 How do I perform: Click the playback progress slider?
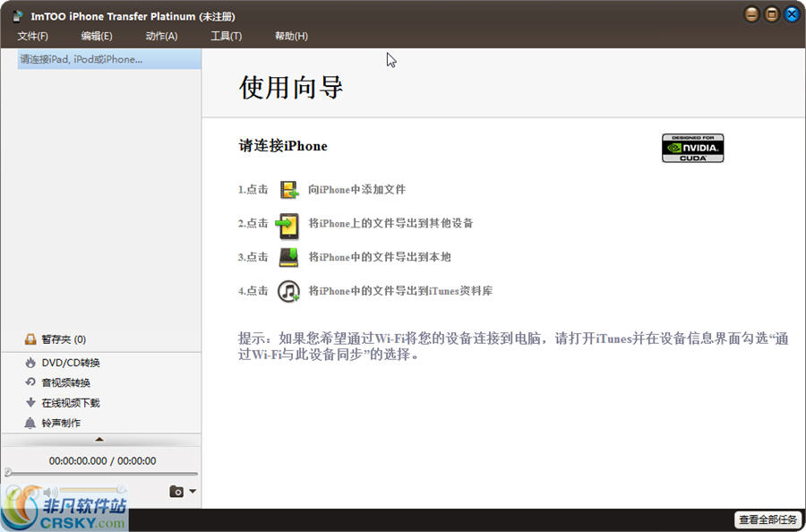coord(101,473)
